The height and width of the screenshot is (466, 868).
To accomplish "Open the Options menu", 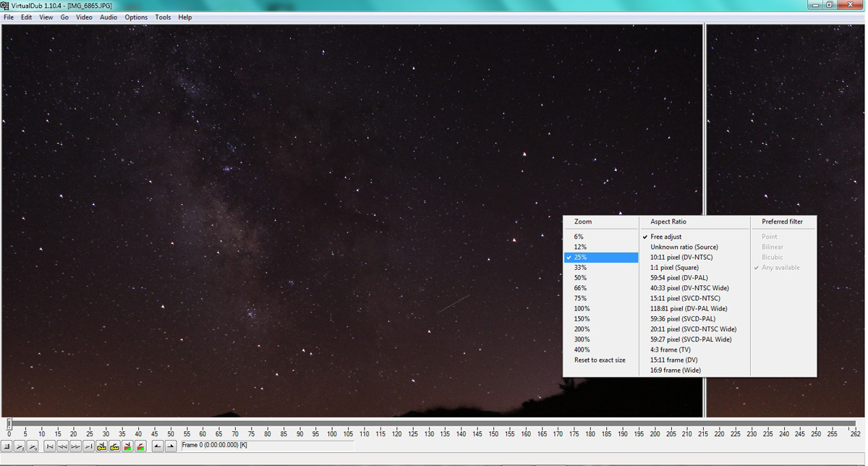I will coord(136,17).
